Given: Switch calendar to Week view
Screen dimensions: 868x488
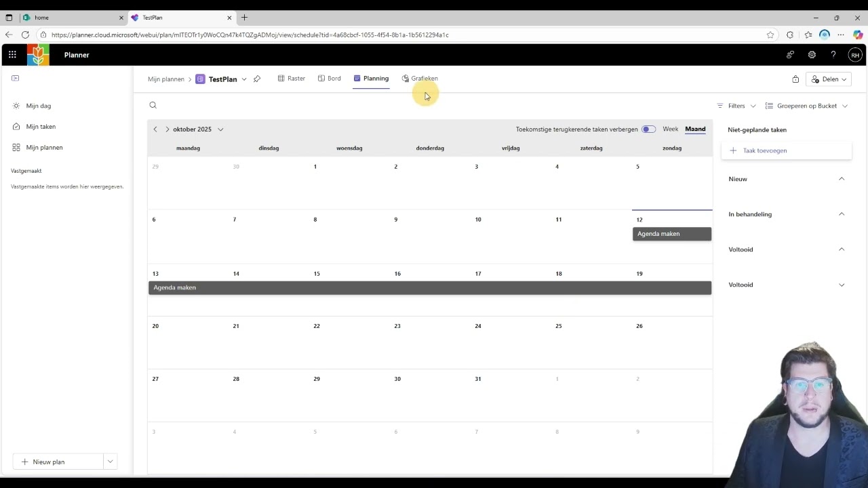Looking at the screenshot, I should click(670, 129).
